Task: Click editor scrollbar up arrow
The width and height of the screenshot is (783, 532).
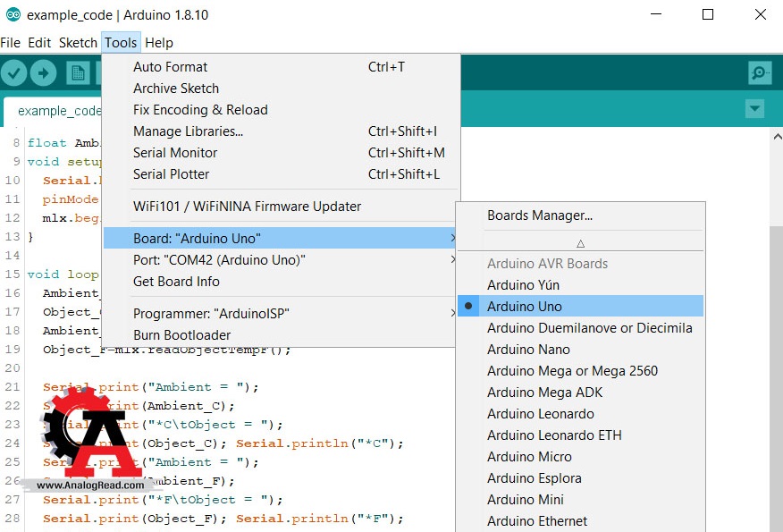Action: [777, 137]
